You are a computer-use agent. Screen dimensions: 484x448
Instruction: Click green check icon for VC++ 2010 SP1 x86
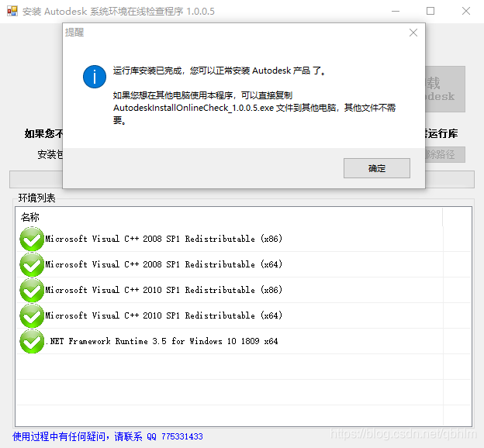32,290
